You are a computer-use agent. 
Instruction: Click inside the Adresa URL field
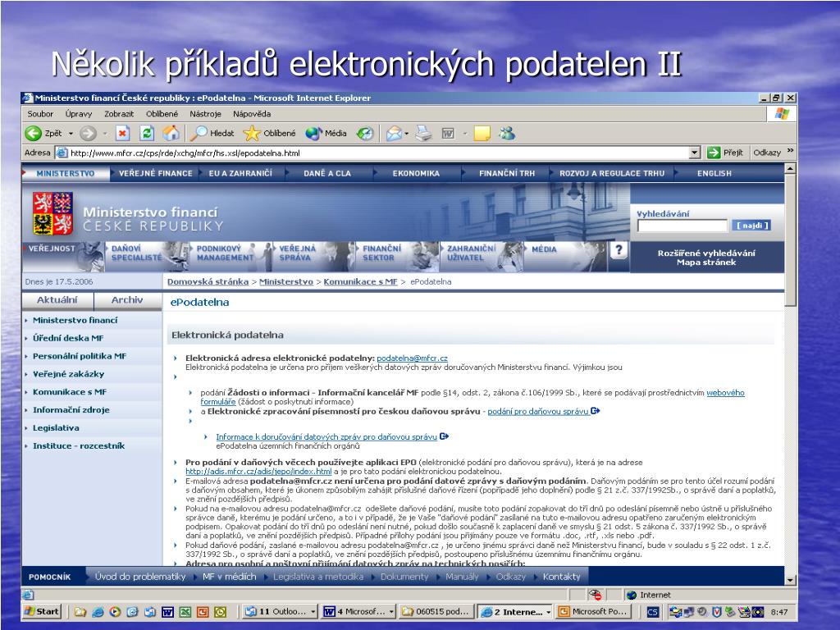tap(372, 153)
